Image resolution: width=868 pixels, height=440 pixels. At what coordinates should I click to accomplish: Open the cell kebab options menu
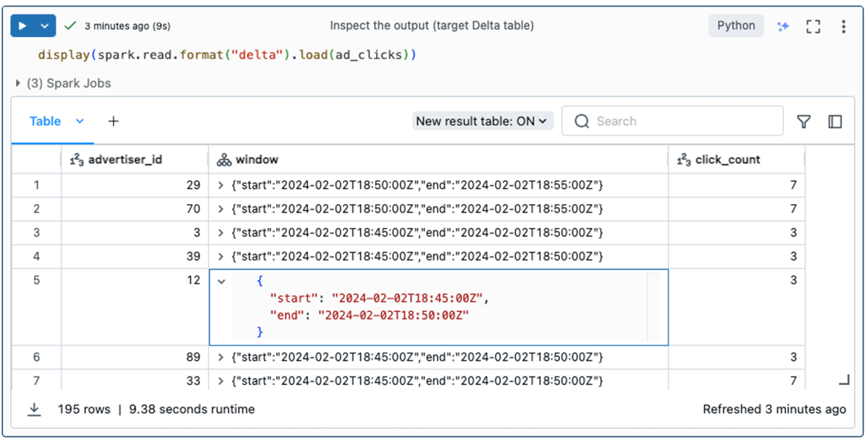click(x=843, y=26)
